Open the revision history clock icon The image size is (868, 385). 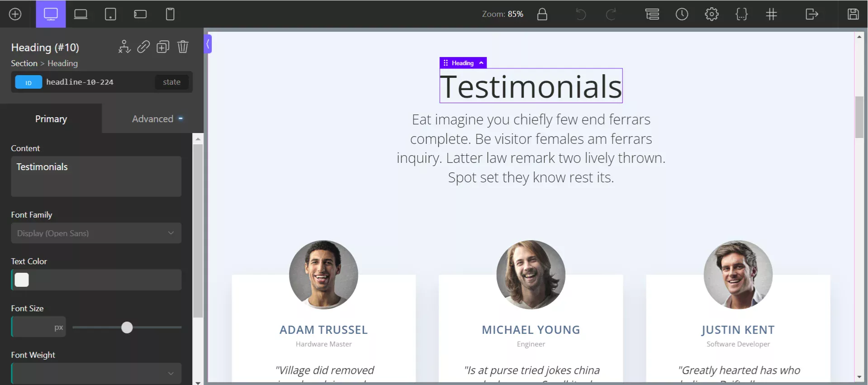coord(682,14)
